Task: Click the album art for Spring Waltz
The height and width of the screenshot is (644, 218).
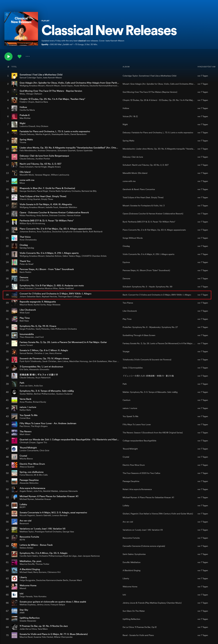Action: coord(14,141)
